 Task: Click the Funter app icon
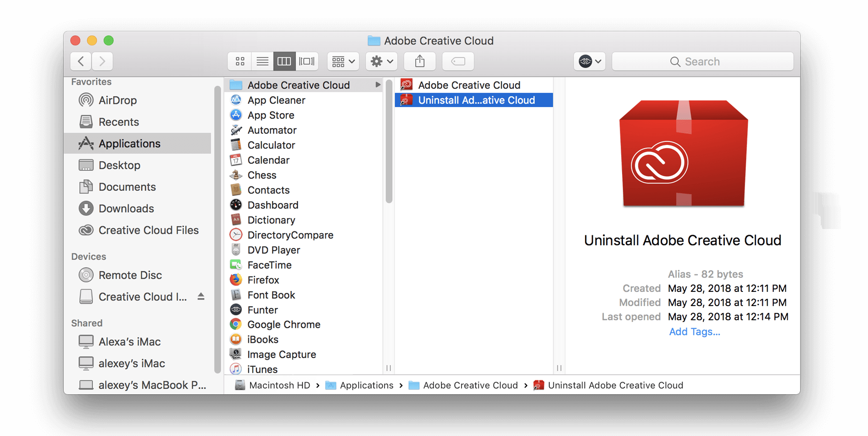[236, 310]
